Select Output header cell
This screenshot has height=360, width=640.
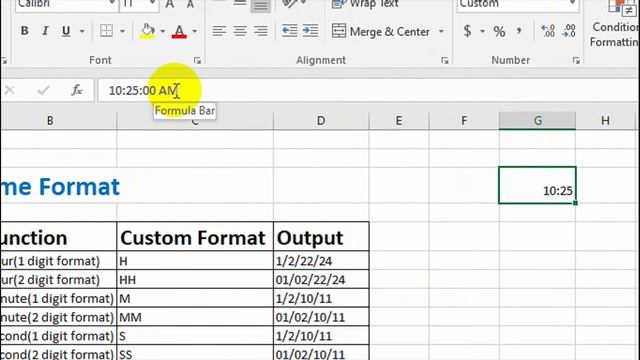321,237
